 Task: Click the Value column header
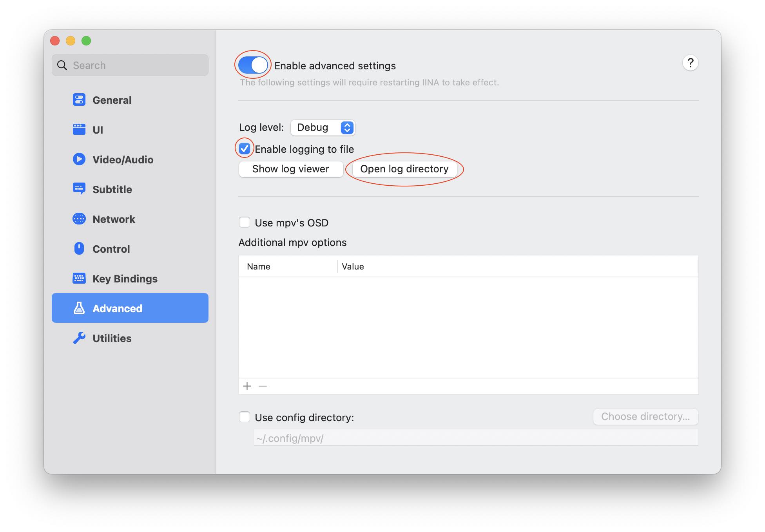point(353,267)
